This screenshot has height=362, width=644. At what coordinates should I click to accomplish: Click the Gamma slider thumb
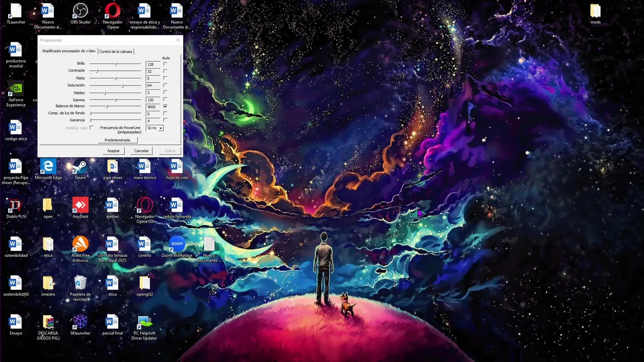tap(116, 100)
